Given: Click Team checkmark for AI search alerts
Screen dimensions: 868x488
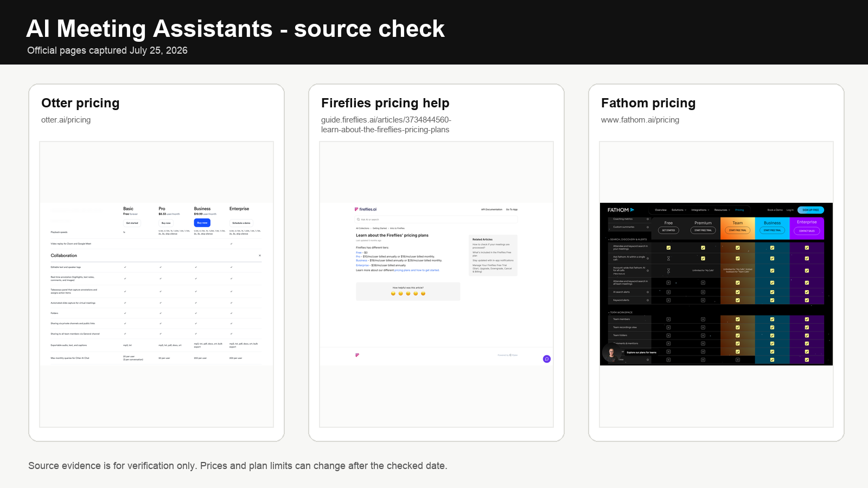Looking at the screenshot, I should click(738, 292).
